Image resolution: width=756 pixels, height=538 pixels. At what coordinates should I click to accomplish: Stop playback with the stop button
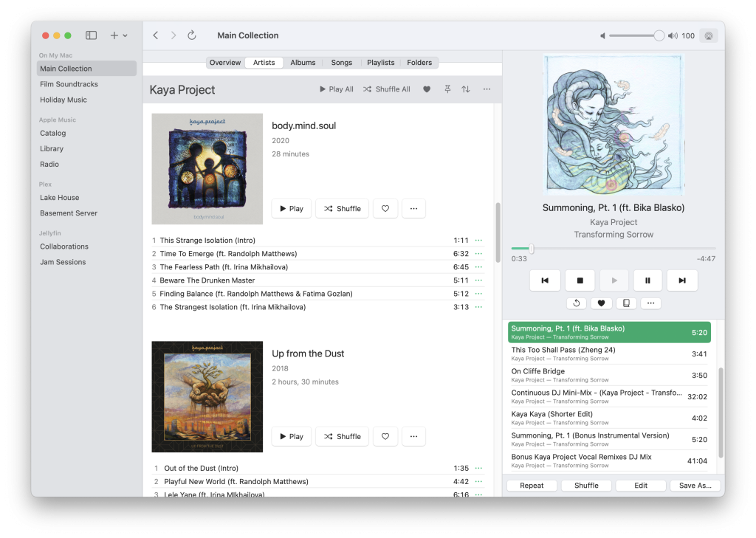point(580,280)
